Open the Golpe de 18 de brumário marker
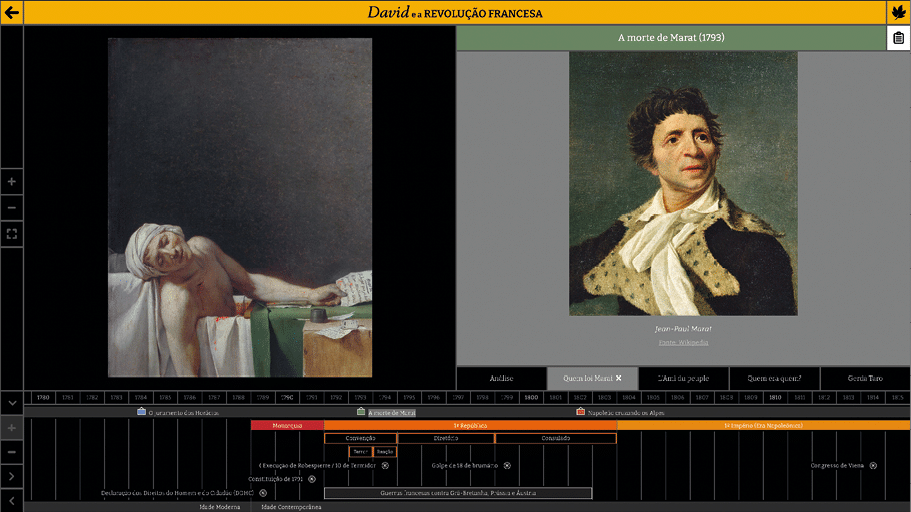The width and height of the screenshot is (911, 512). (x=507, y=466)
